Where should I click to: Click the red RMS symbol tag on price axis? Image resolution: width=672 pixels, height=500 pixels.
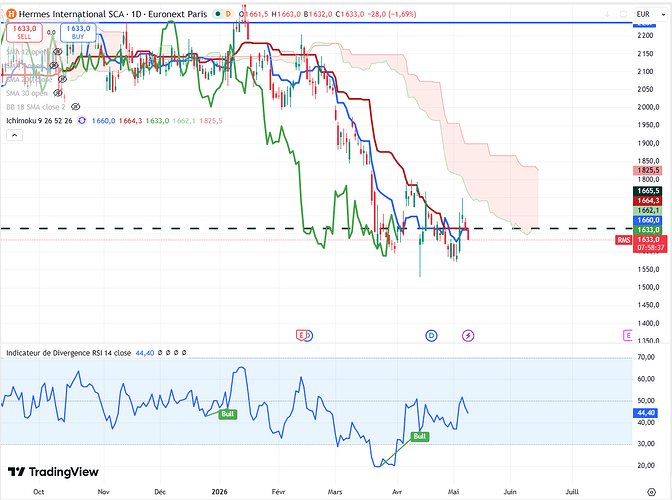pyautogui.click(x=624, y=240)
